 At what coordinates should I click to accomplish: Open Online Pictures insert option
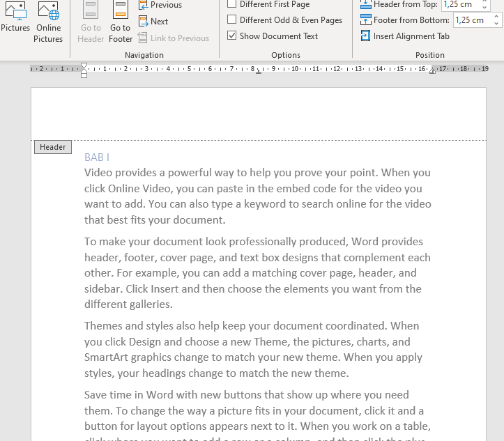point(48,21)
